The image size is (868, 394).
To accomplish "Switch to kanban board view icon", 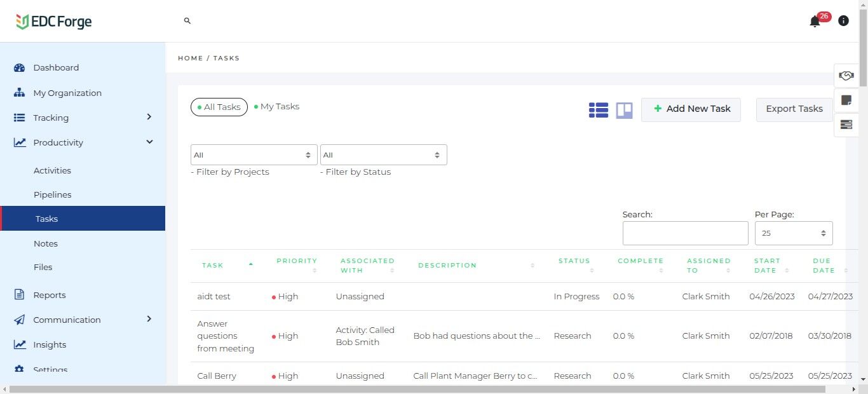I will click(x=624, y=111).
